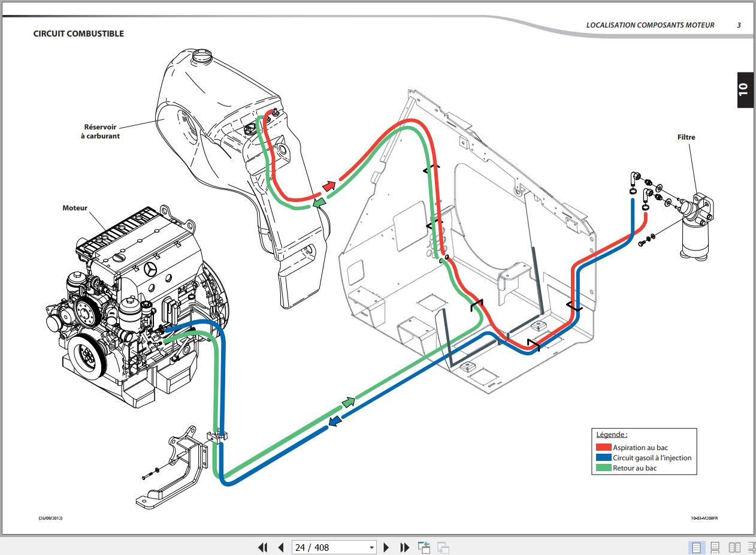This screenshot has width=756, height=555.
Task: Click the green arrow on lower pipe
Action: pyautogui.click(x=349, y=401)
